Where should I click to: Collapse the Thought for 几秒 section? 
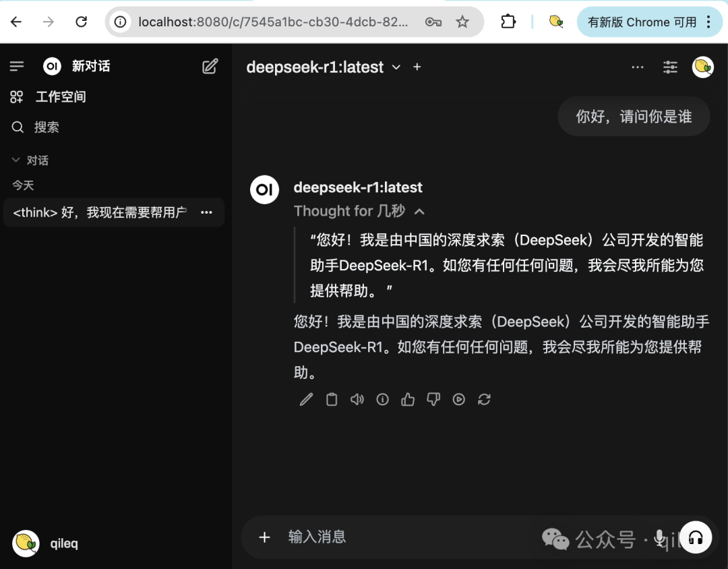pos(359,211)
